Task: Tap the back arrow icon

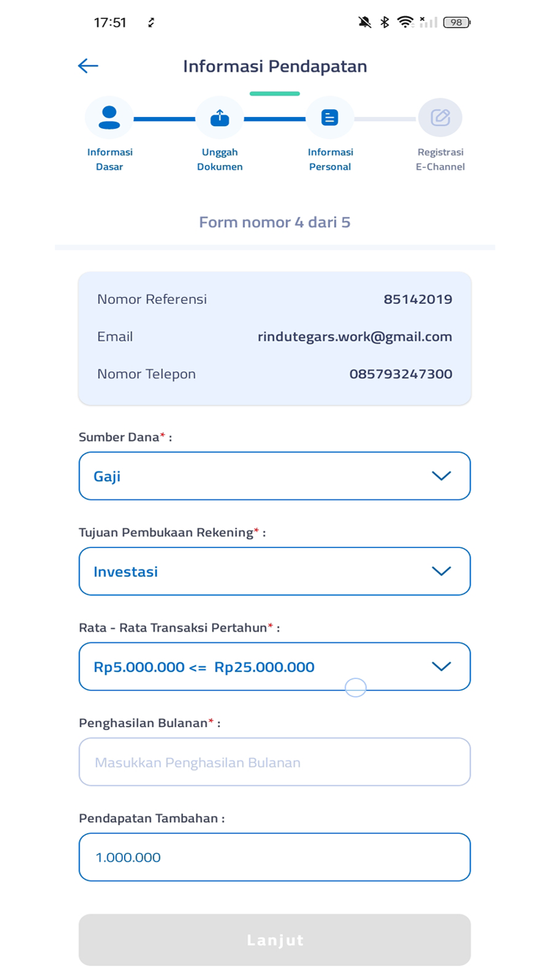Action: click(87, 65)
